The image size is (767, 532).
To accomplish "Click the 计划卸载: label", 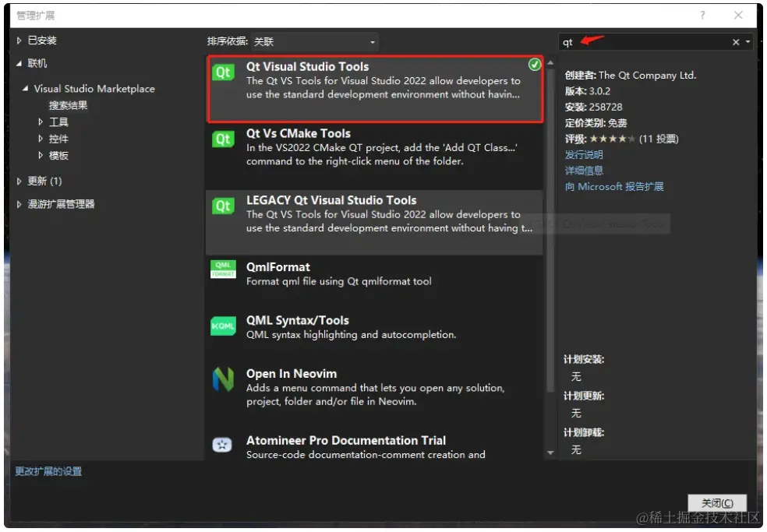I will [584, 433].
